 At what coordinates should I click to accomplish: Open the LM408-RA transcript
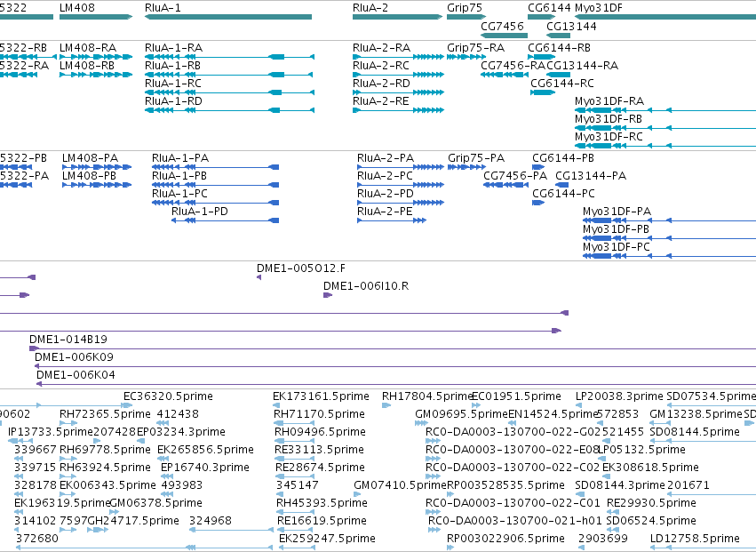(88, 48)
